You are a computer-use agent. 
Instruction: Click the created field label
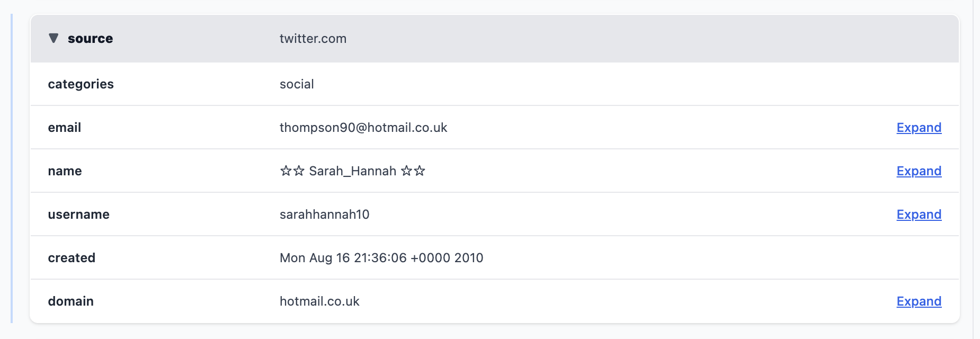[72, 258]
